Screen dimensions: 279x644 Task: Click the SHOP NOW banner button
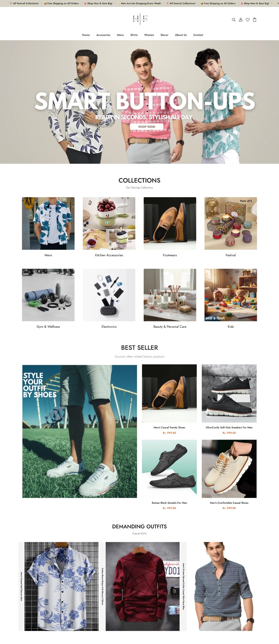pos(147,126)
